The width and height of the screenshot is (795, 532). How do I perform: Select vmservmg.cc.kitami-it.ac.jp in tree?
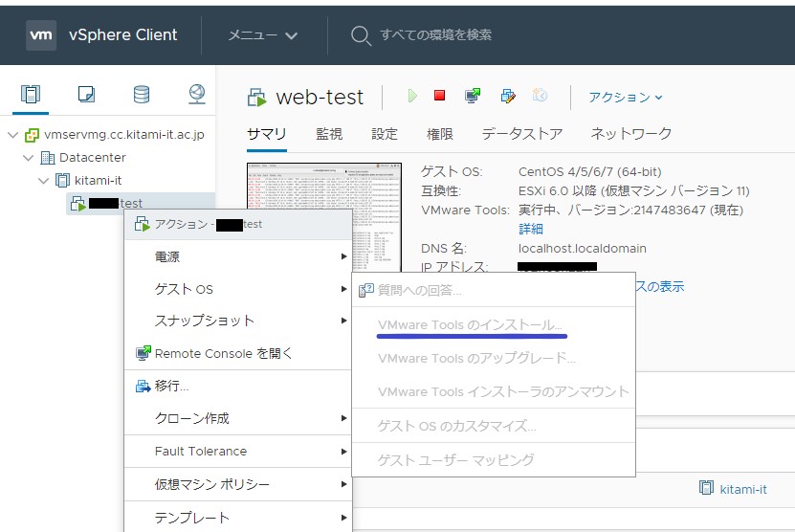(123, 135)
